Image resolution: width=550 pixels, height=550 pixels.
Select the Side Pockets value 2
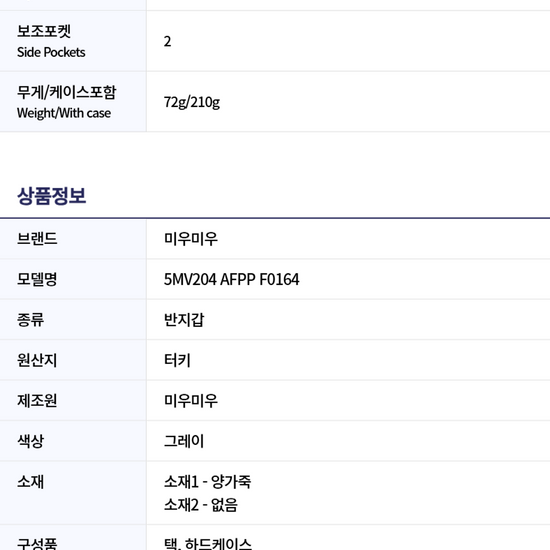click(x=167, y=41)
